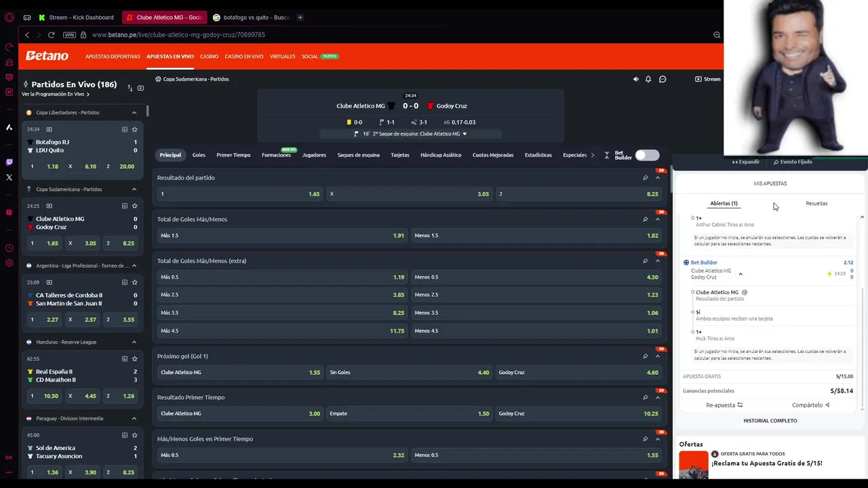Collapse the Copa Sudamericana - Partidos sidebar group
868x488 pixels.
coord(134,189)
